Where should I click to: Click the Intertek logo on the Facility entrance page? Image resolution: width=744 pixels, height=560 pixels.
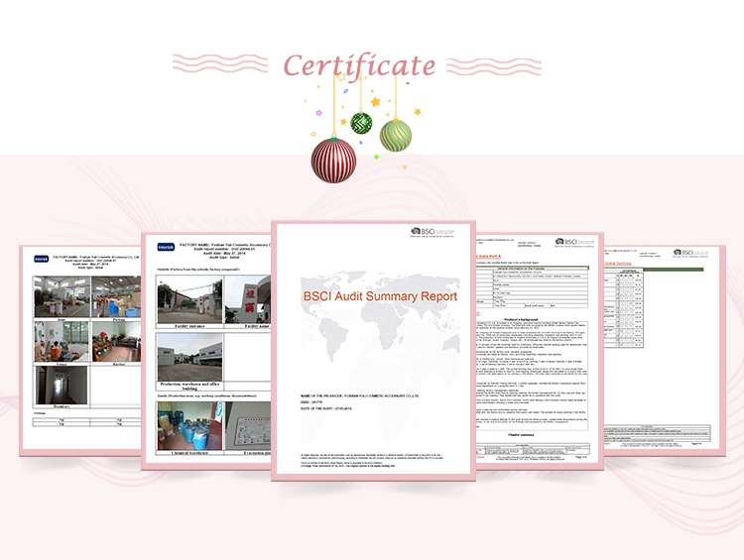click(166, 247)
